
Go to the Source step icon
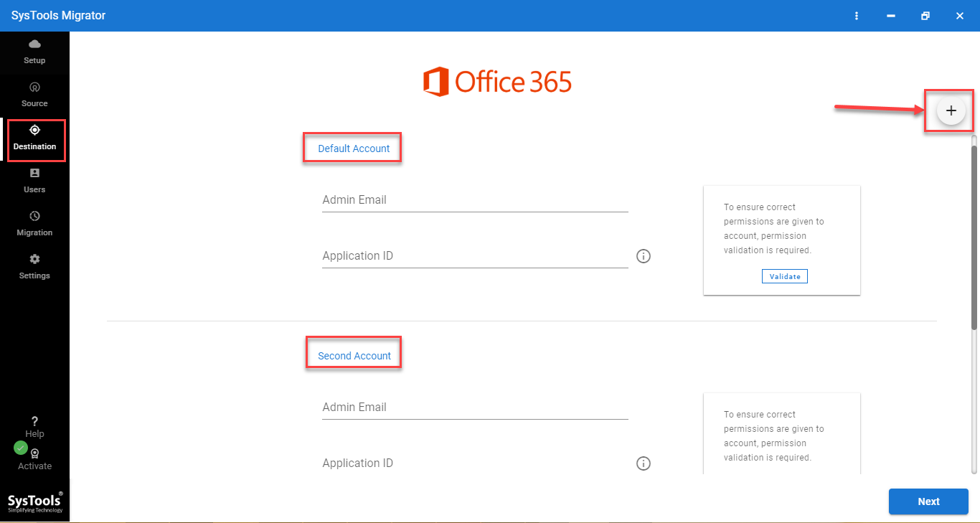(x=34, y=87)
